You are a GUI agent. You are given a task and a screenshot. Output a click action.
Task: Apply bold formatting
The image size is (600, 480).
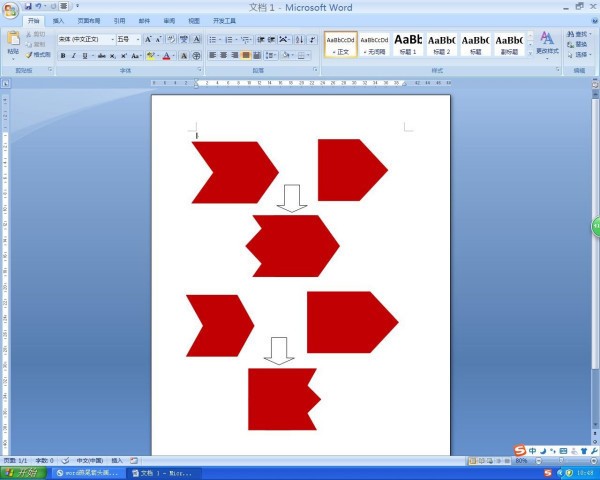(62, 56)
